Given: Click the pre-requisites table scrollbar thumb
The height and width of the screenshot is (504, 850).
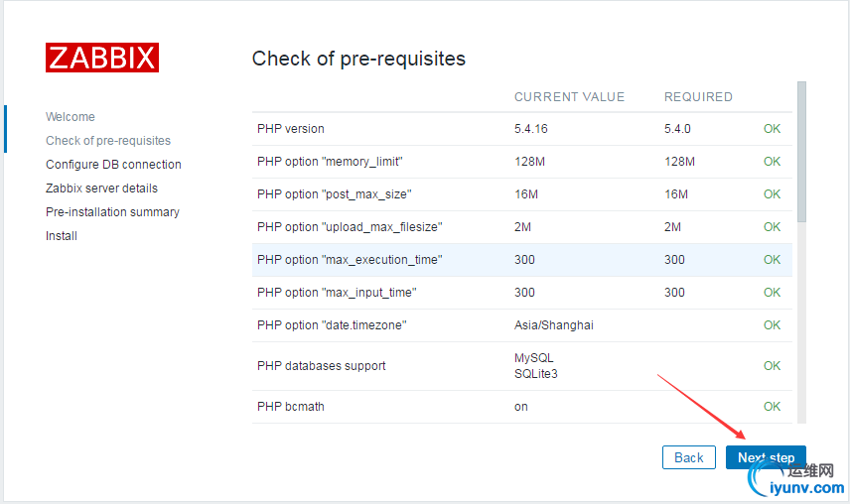Looking at the screenshot, I should [801, 152].
